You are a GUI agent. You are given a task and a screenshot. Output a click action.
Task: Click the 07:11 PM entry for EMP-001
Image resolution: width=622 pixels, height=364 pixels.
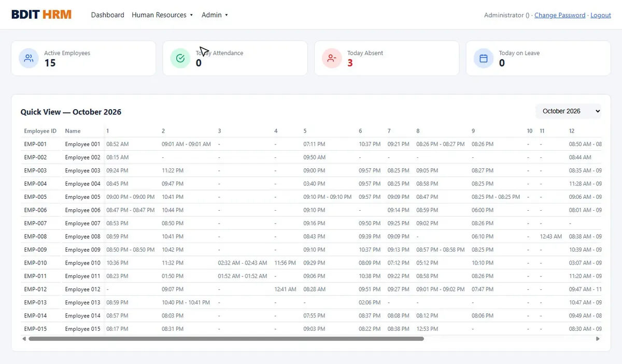pyautogui.click(x=315, y=144)
